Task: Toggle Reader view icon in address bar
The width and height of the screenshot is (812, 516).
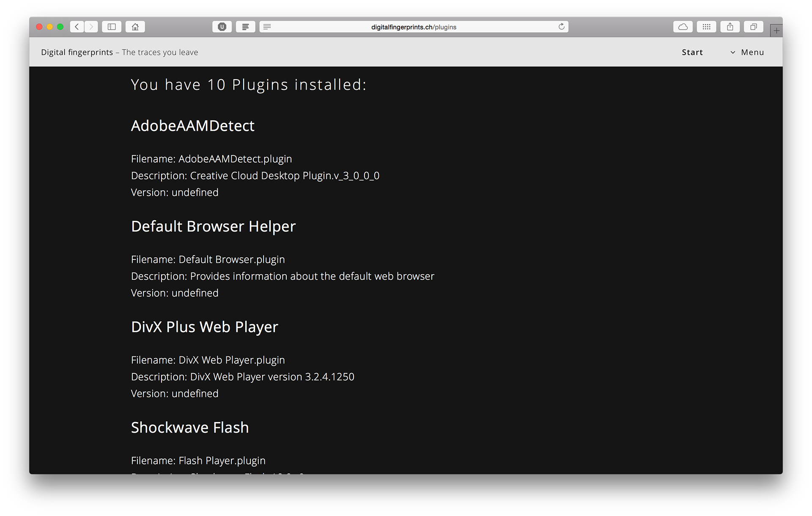Action: coord(267,27)
